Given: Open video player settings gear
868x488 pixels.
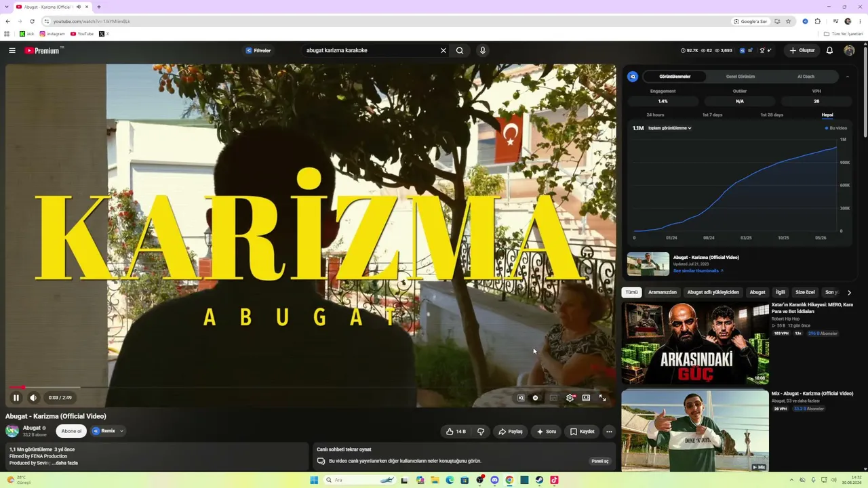Looking at the screenshot, I should pyautogui.click(x=570, y=398).
